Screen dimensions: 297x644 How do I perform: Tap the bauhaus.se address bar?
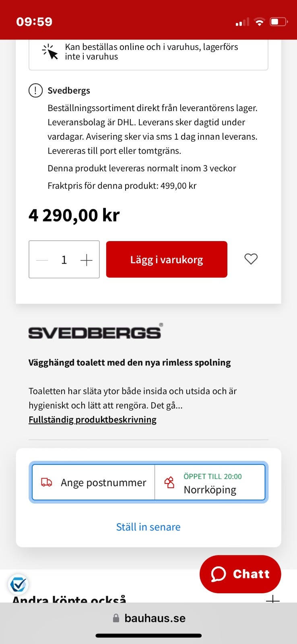[x=148, y=618]
